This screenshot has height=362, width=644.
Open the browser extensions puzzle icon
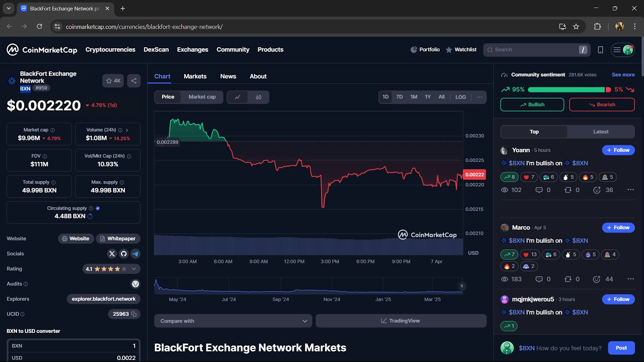point(598,27)
